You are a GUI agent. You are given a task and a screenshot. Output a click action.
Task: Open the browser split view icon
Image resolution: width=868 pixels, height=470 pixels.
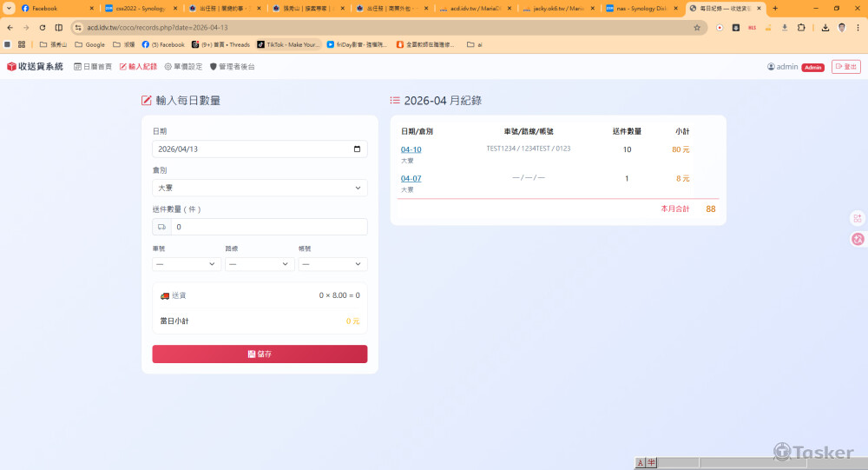(59, 27)
